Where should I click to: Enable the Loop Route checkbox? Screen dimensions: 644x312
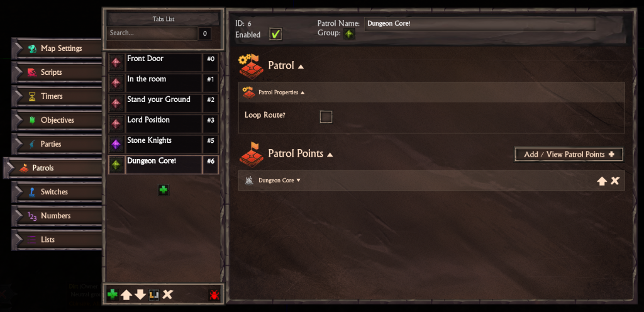tap(326, 117)
